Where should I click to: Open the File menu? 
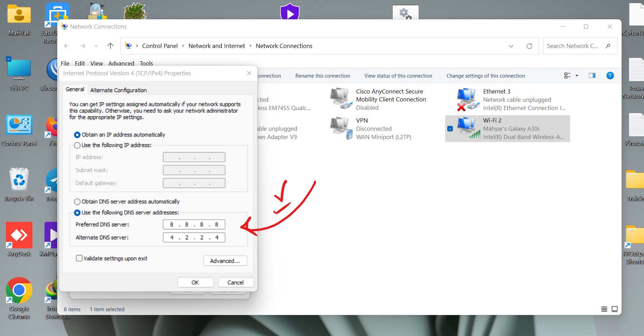(65, 63)
